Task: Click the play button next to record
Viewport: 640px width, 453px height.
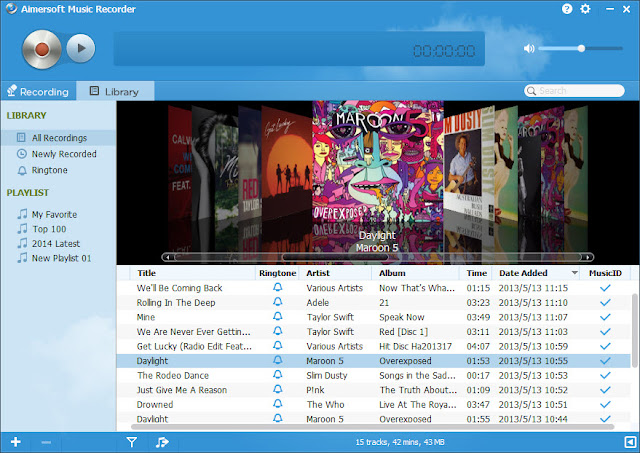Action: click(81, 48)
